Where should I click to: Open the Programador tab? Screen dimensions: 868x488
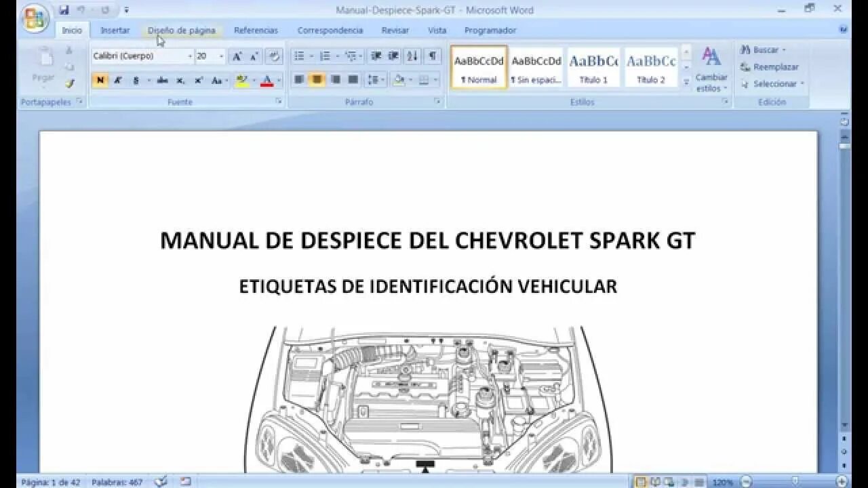[490, 30]
